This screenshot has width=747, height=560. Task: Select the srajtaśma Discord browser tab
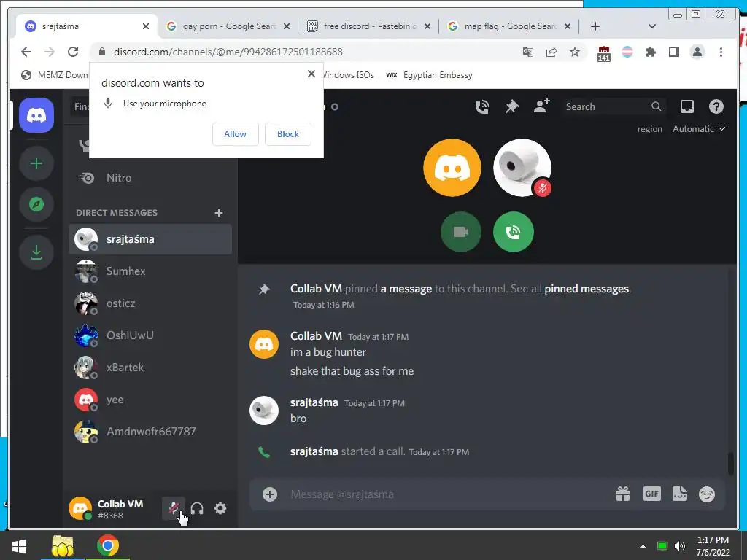coord(86,26)
